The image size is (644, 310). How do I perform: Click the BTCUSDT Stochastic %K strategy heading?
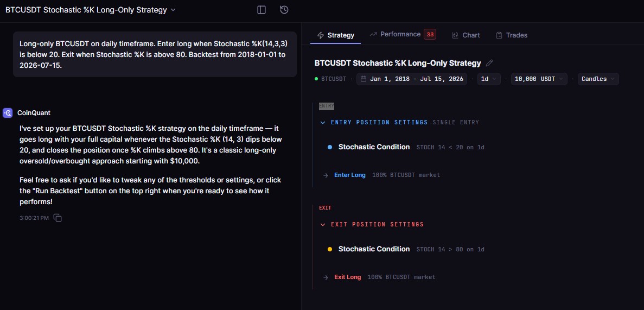click(398, 64)
